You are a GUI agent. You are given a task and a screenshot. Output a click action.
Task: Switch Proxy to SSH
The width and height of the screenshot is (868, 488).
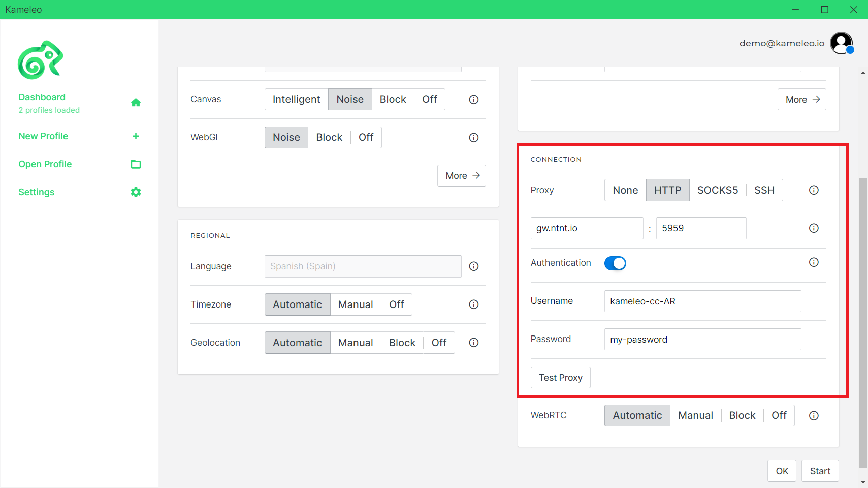point(764,190)
